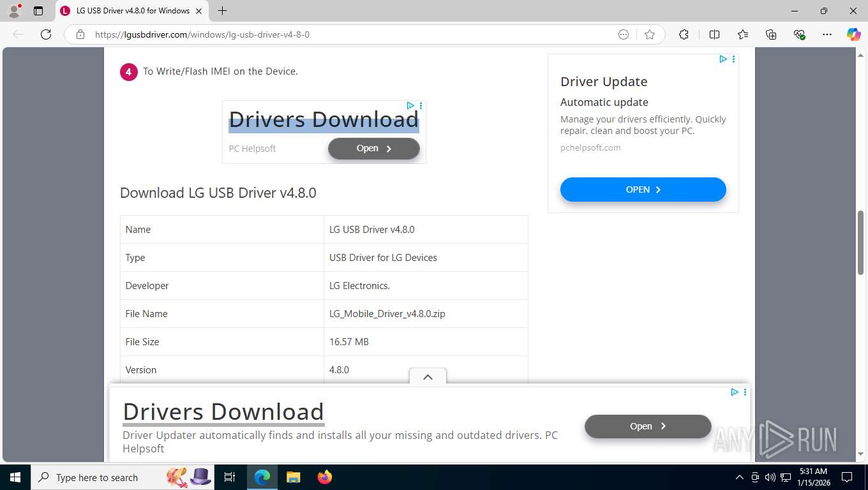The width and height of the screenshot is (868, 490).
Task: Open Edge Settings and more menu
Action: coord(827,34)
